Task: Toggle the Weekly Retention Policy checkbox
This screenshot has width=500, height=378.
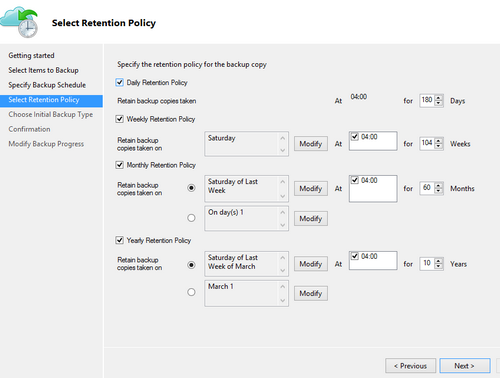Action: (119, 119)
